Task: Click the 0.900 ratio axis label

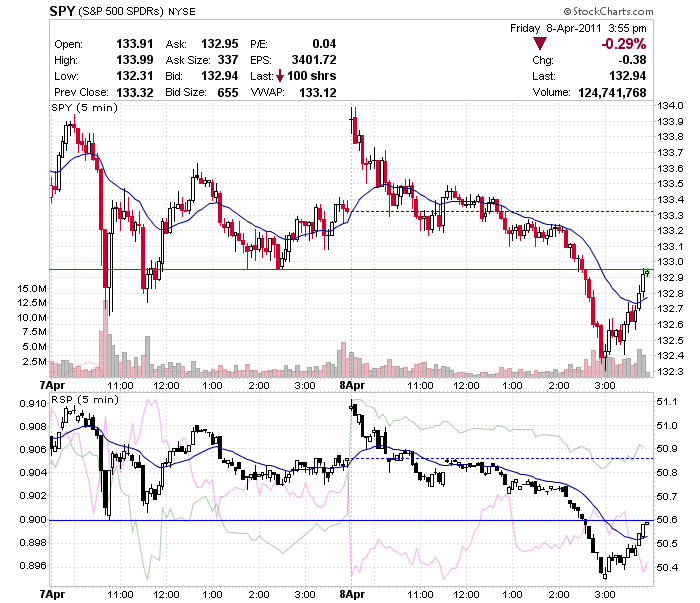Action: (33, 520)
